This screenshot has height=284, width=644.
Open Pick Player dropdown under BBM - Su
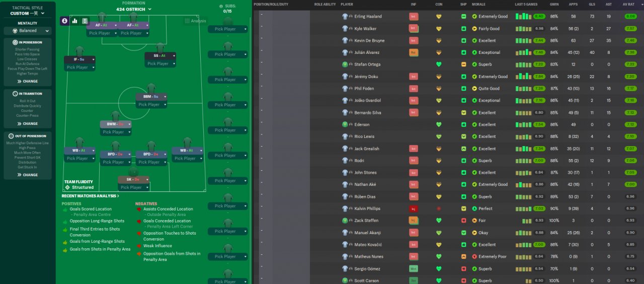pos(151,105)
